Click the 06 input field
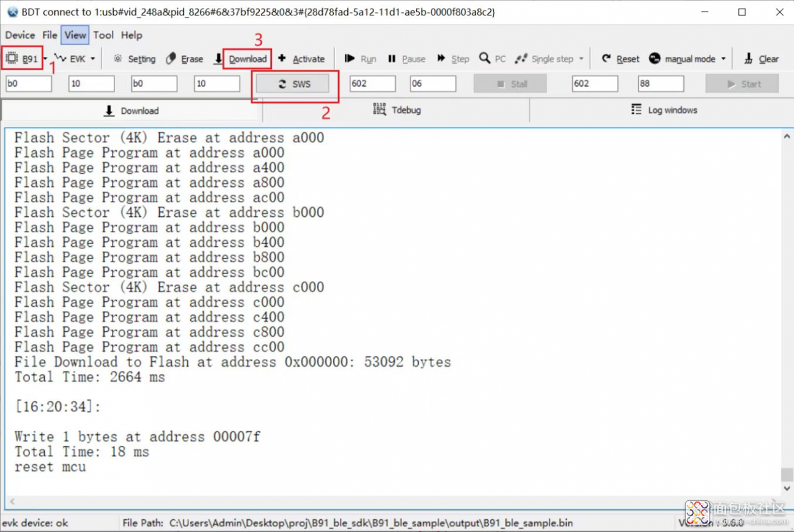Image resolution: width=794 pixels, height=532 pixels. click(433, 84)
